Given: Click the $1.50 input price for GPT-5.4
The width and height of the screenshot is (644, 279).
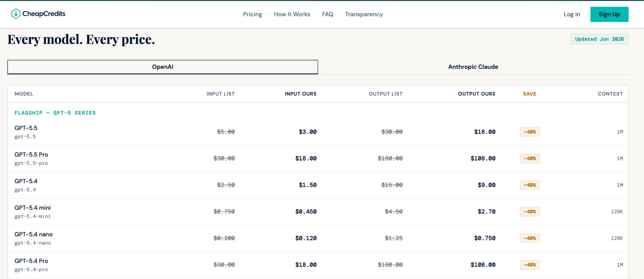Looking at the screenshot, I should click(x=308, y=185).
